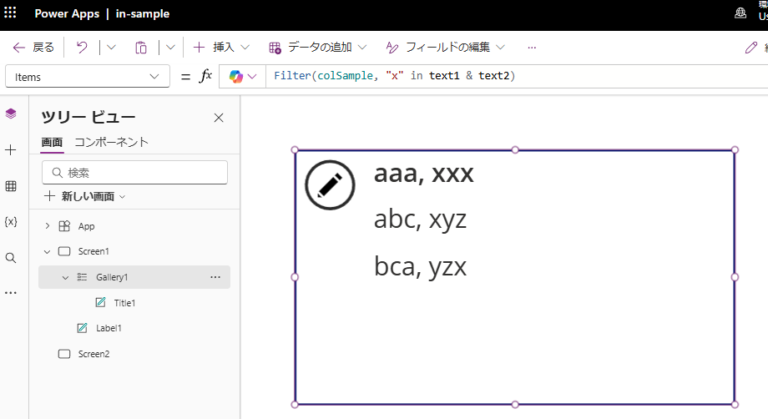This screenshot has width=768, height=419.
Task: Collapse the Gallery1 tree node
Action: click(x=65, y=277)
